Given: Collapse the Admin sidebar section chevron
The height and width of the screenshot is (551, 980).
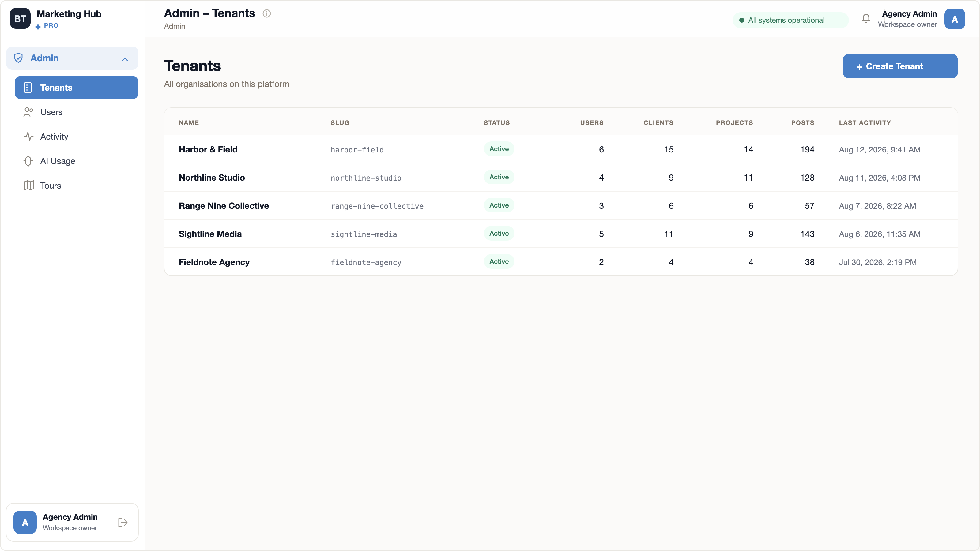Looking at the screenshot, I should (x=125, y=59).
